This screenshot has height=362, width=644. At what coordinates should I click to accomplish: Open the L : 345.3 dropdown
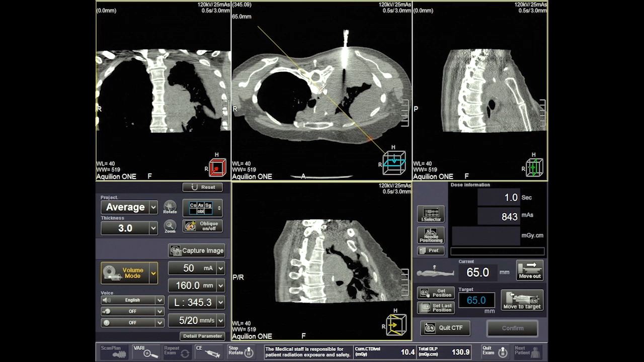tap(220, 303)
